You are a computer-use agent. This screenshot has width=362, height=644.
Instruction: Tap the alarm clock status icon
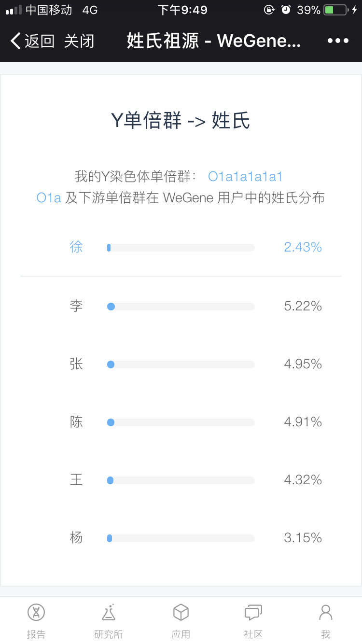(286, 10)
